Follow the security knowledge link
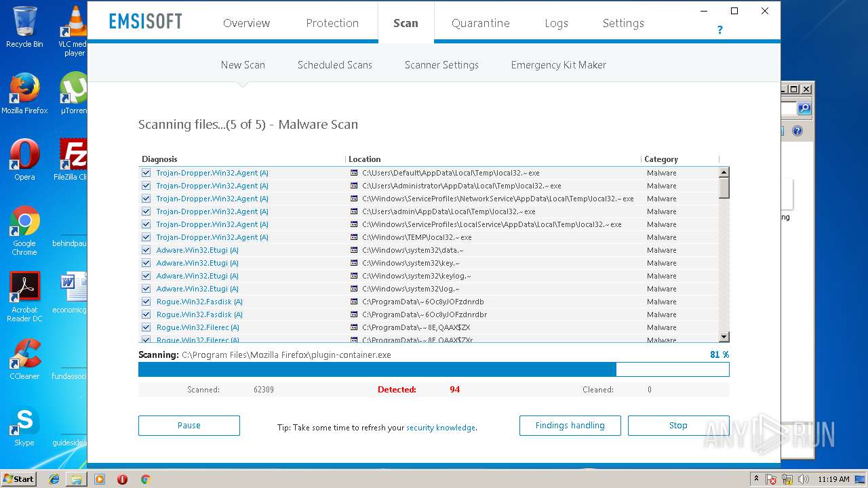The width and height of the screenshot is (868, 488). click(x=441, y=428)
